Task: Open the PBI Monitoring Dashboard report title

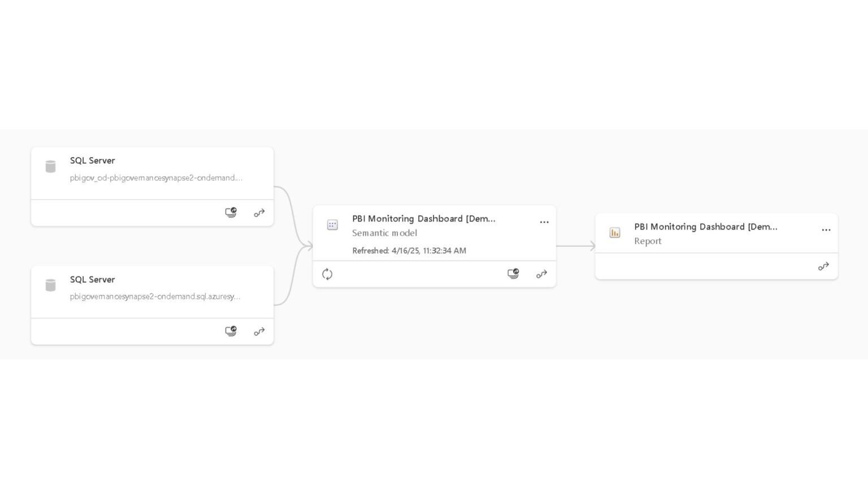Action: click(x=705, y=226)
